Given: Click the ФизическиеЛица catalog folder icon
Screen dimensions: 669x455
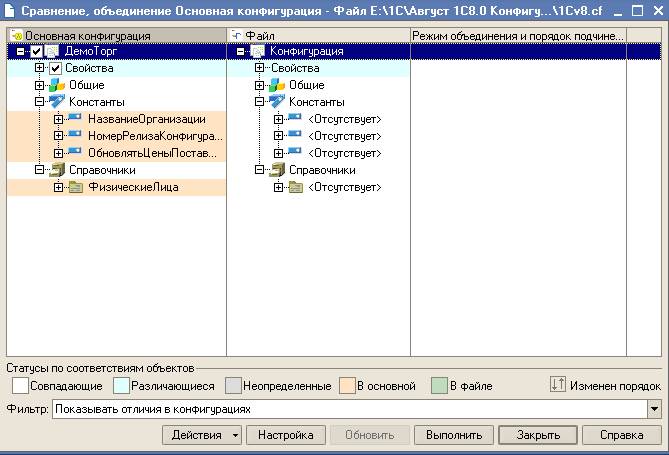Looking at the screenshot, I should click(x=75, y=187).
